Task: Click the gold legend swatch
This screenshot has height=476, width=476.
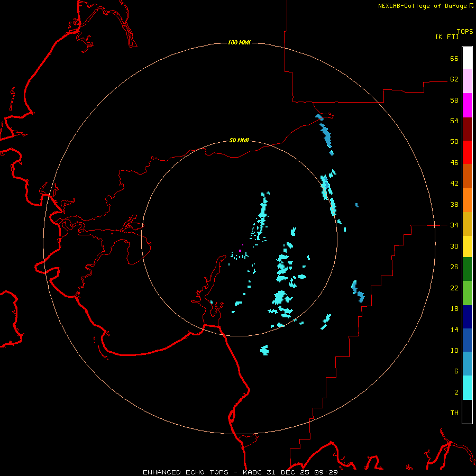Action: (467, 224)
